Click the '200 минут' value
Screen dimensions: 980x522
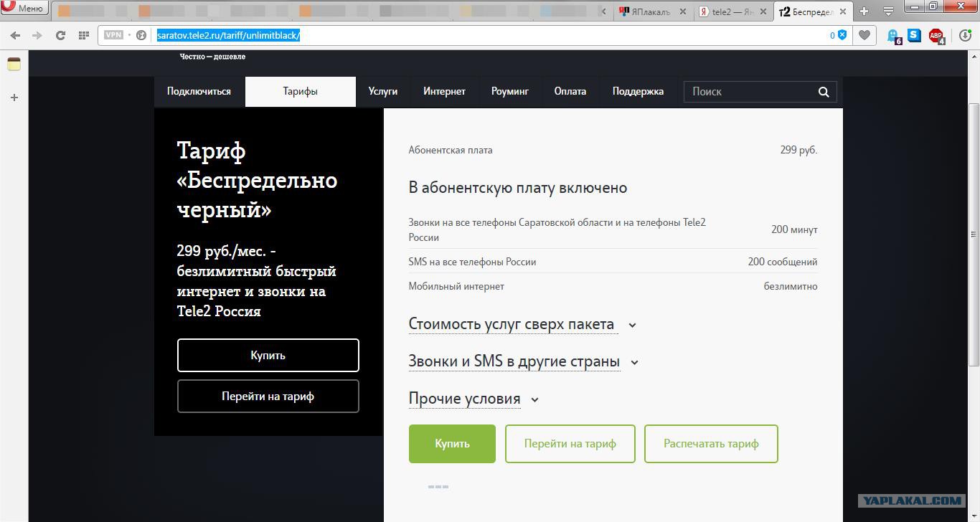(794, 229)
